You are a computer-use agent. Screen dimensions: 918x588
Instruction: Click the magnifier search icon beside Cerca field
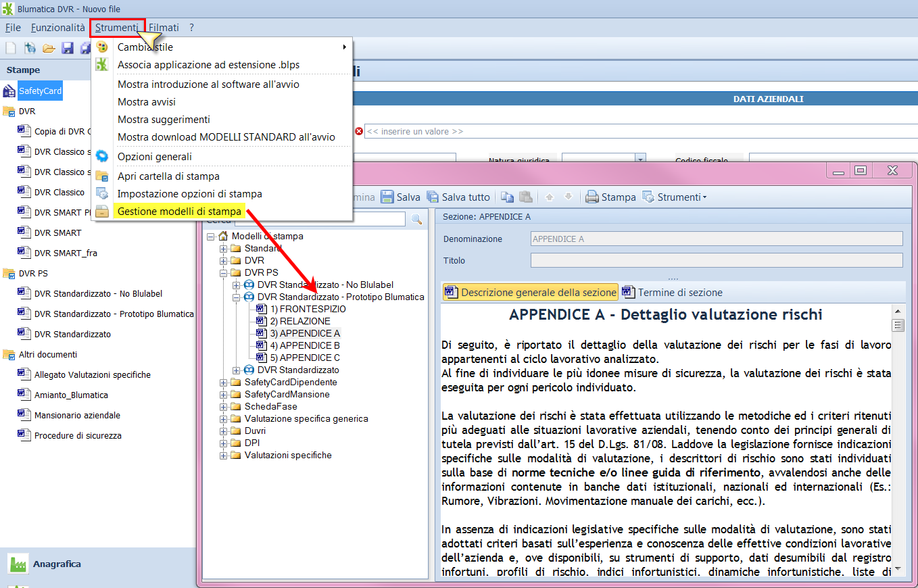point(416,219)
